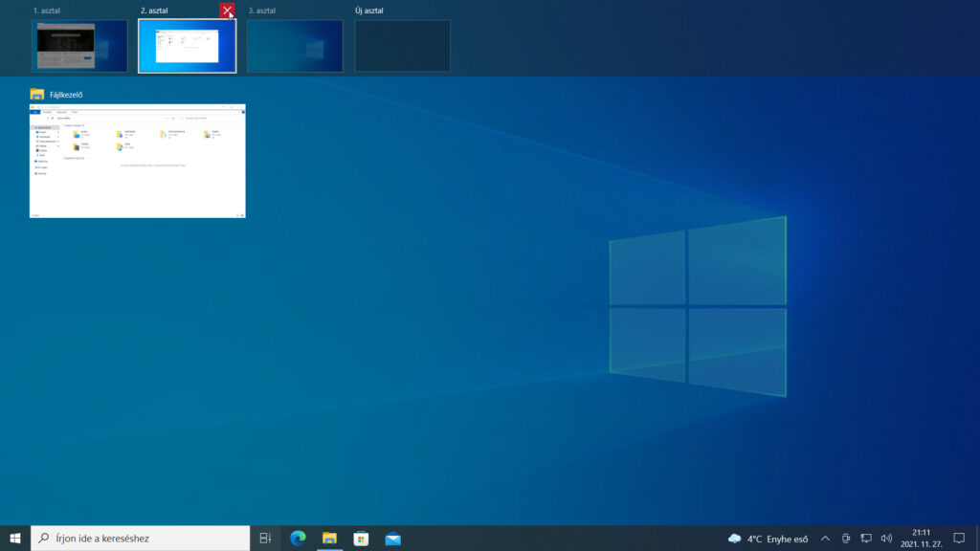Click the weather cloud icon on taskbar
The image size is (980, 551).
[x=735, y=539]
